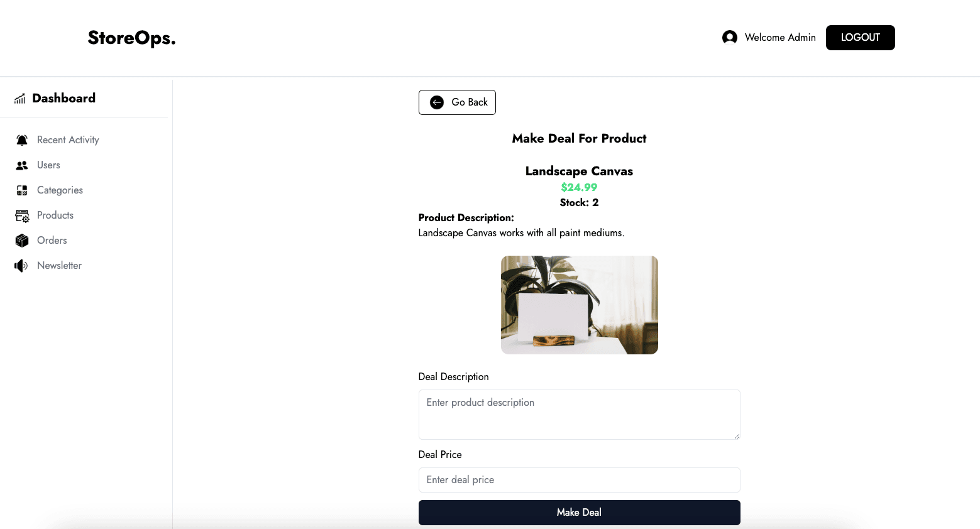Click the Go Back button
This screenshot has height=529, width=980.
(x=457, y=102)
